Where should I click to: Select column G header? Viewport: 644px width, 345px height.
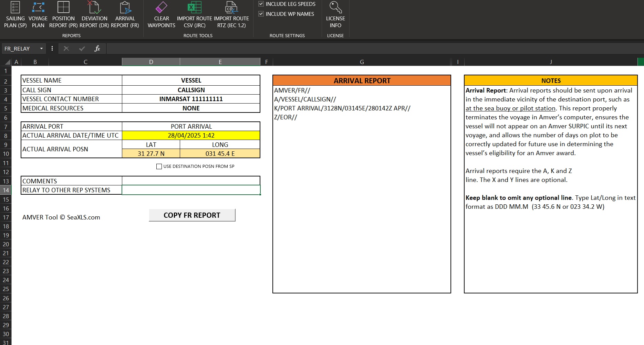[x=362, y=62]
